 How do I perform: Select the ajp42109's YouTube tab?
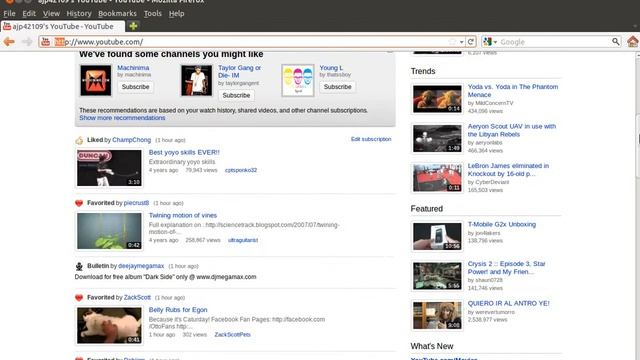[x=62, y=27]
